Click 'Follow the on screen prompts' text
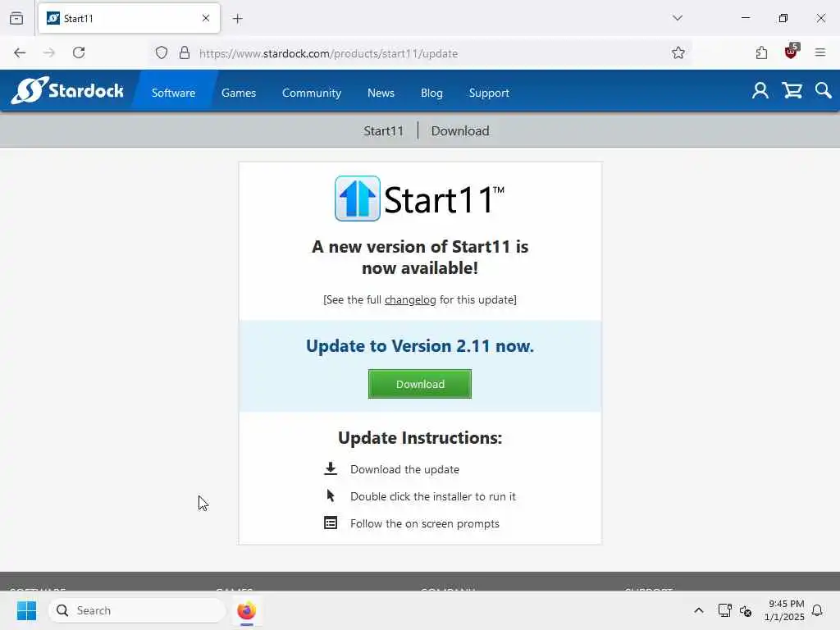The width and height of the screenshot is (840, 630). [x=425, y=523]
